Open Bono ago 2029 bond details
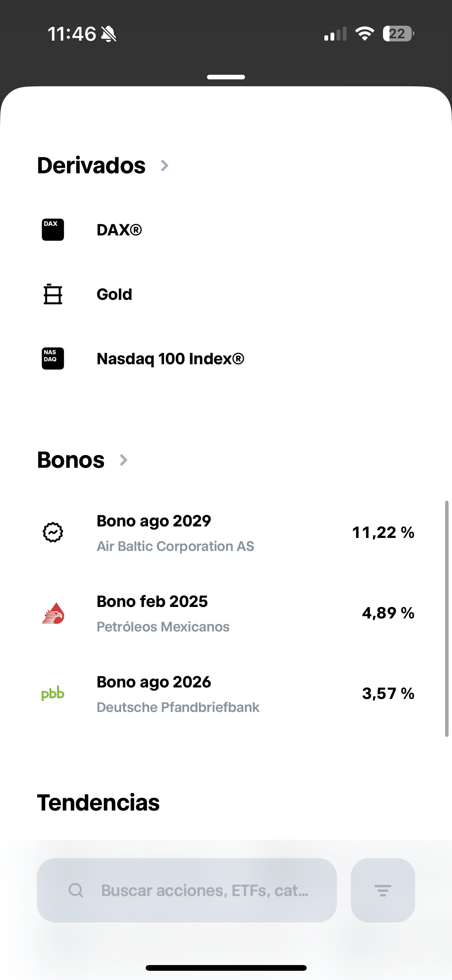 click(x=154, y=521)
